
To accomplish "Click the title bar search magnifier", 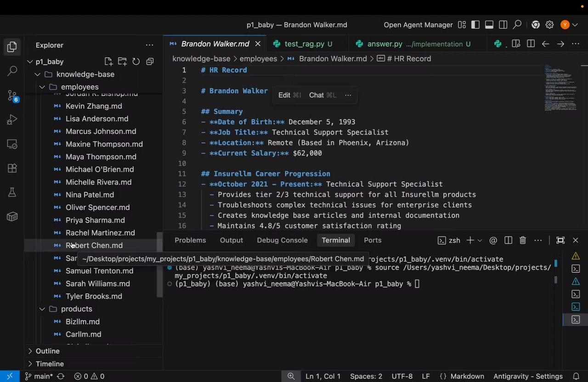I will tap(517, 25).
